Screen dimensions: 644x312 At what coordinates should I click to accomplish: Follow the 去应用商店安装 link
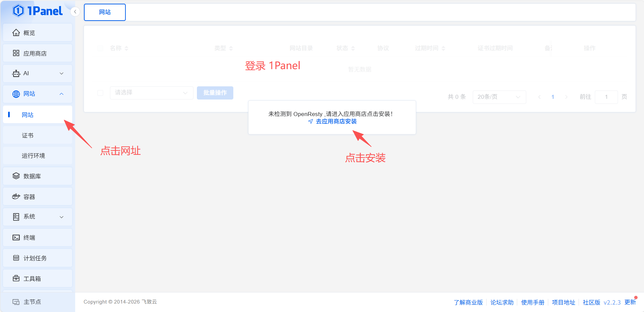[332, 121]
